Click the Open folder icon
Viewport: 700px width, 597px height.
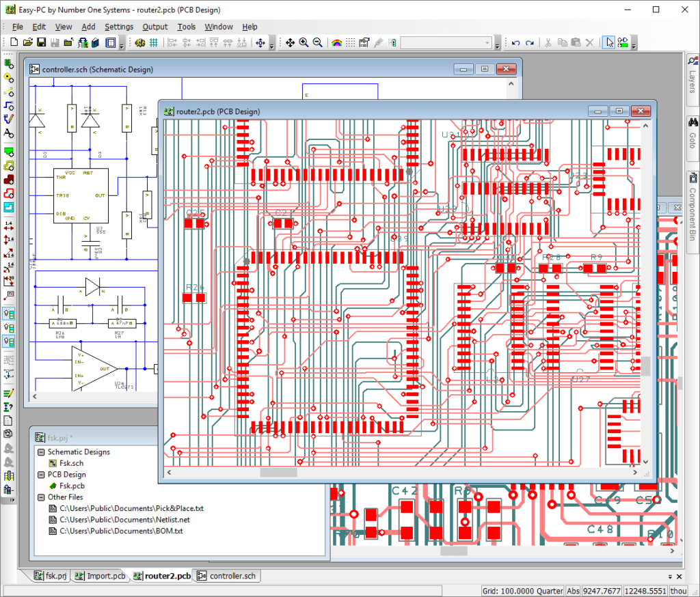(x=27, y=42)
